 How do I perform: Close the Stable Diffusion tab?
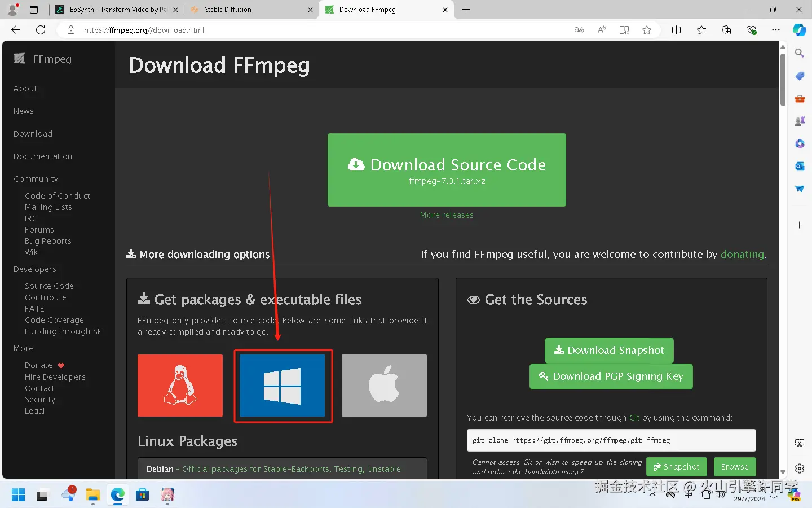click(x=310, y=10)
